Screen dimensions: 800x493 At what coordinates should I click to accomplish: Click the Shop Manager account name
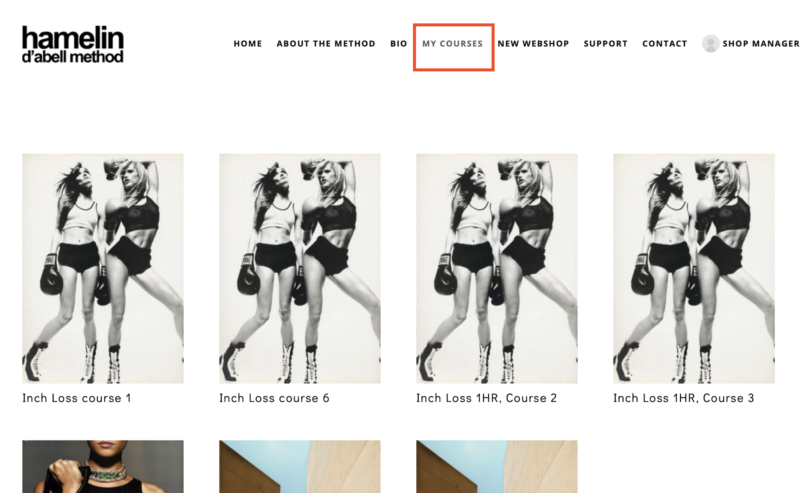click(x=760, y=44)
